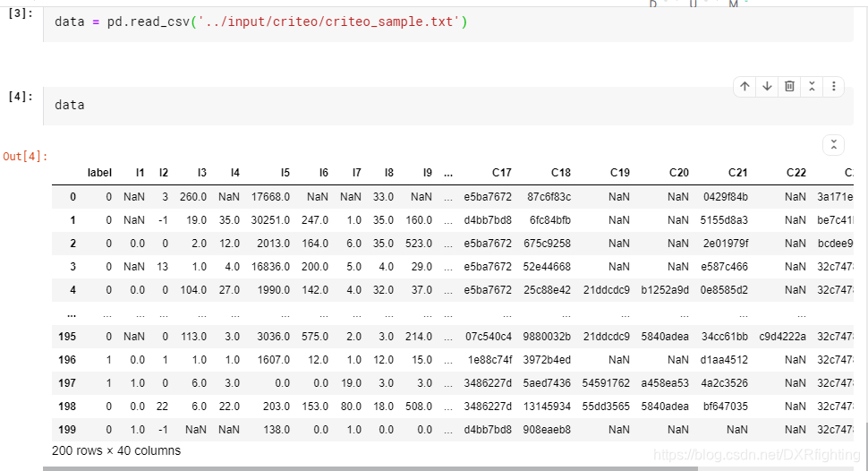Image resolution: width=868 pixels, height=471 pixels.
Task: Click the cell value 16836.0
Action: (270, 267)
